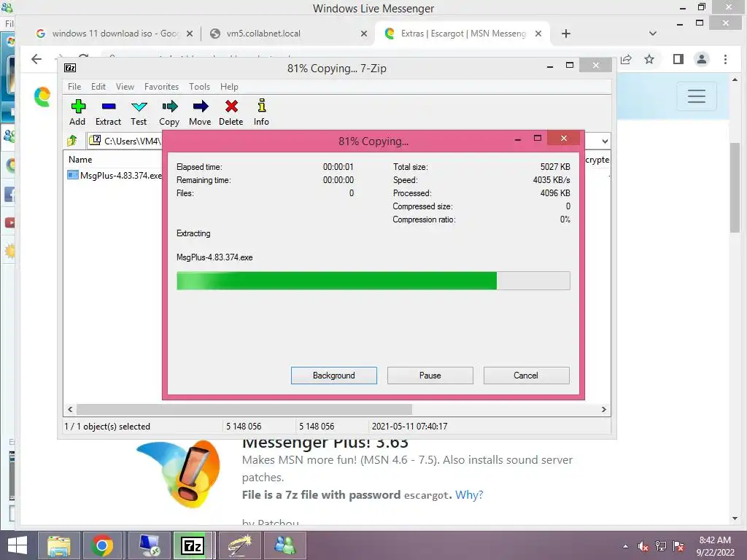Open the Edit menu

pos(98,87)
